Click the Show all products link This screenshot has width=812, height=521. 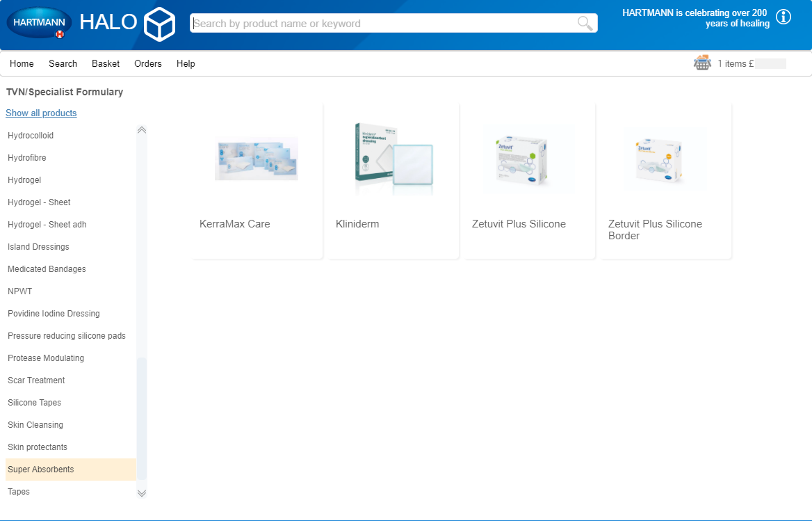point(42,113)
